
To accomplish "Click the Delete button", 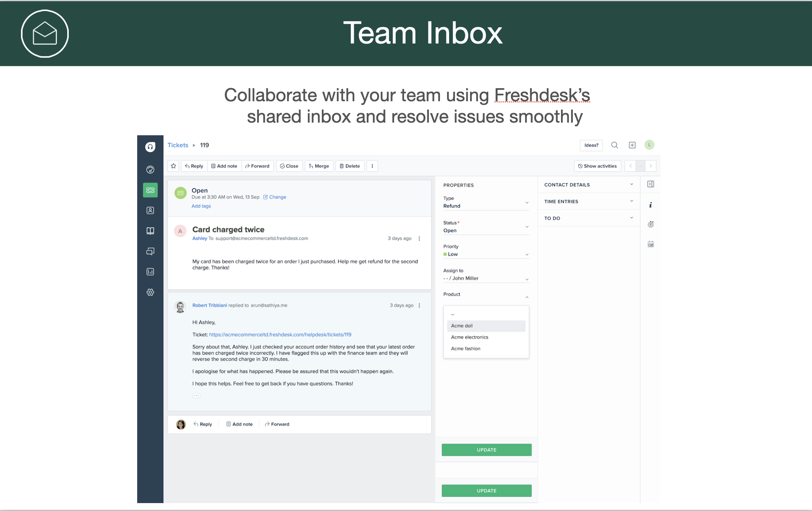I will point(350,166).
